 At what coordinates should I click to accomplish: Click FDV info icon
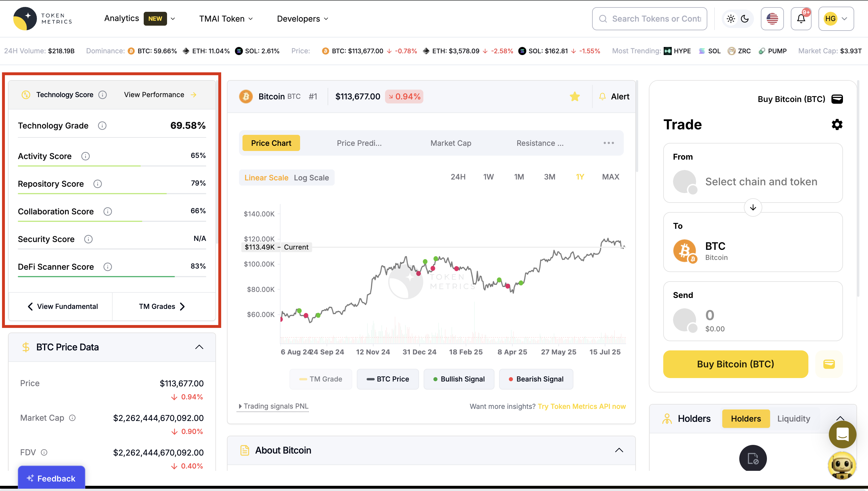tap(44, 453)
